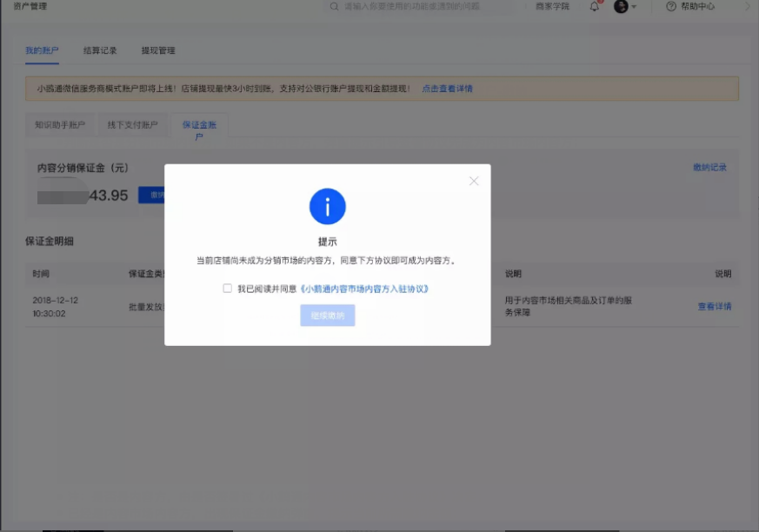This screenshot has height=532, width=759.
Task: Open notifications via the bell icon
Action: click(595, 6)
